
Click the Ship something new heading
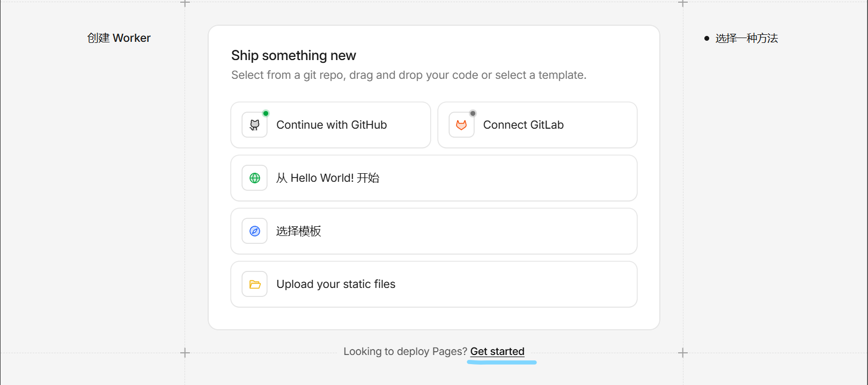293,56
